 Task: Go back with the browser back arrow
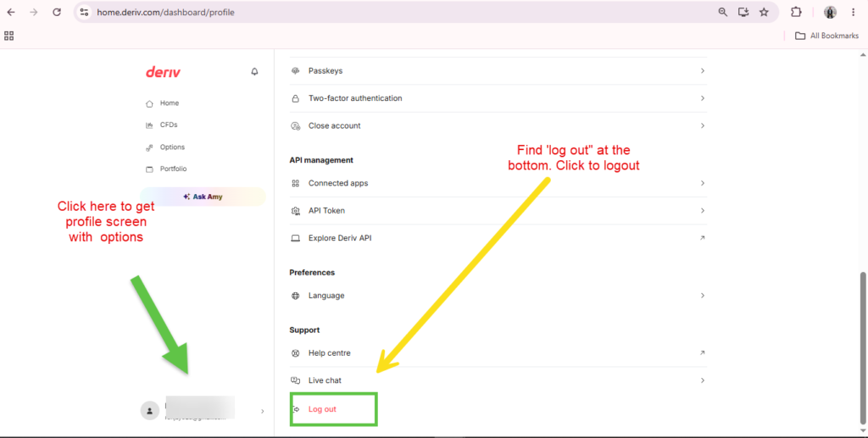[11, 12]
